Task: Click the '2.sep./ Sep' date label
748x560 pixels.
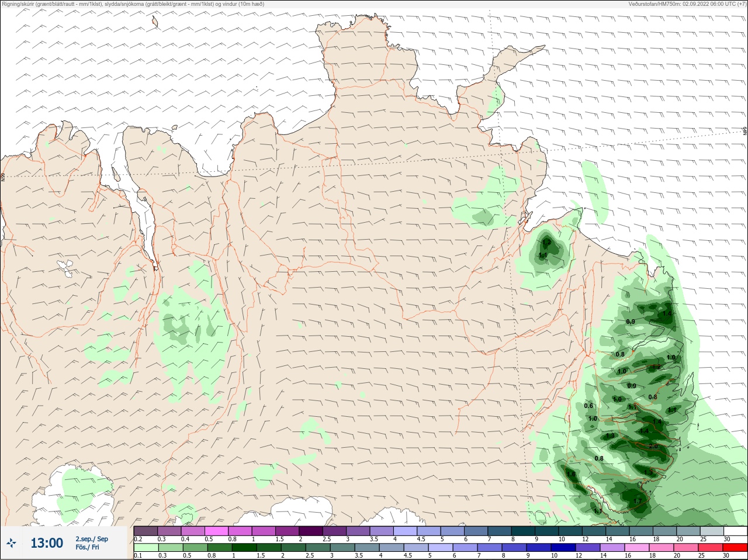Action: click(92, 539)
